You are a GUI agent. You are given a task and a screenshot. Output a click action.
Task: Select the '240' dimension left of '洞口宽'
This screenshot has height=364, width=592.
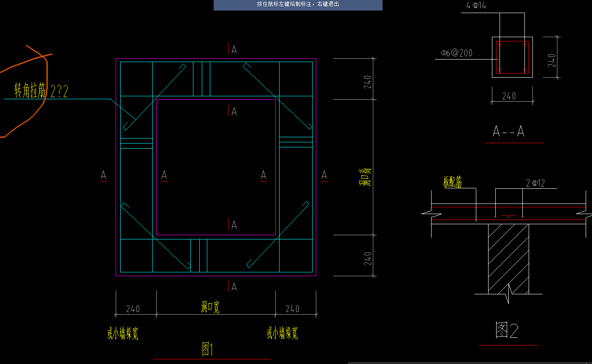click(x=133, y=309)
